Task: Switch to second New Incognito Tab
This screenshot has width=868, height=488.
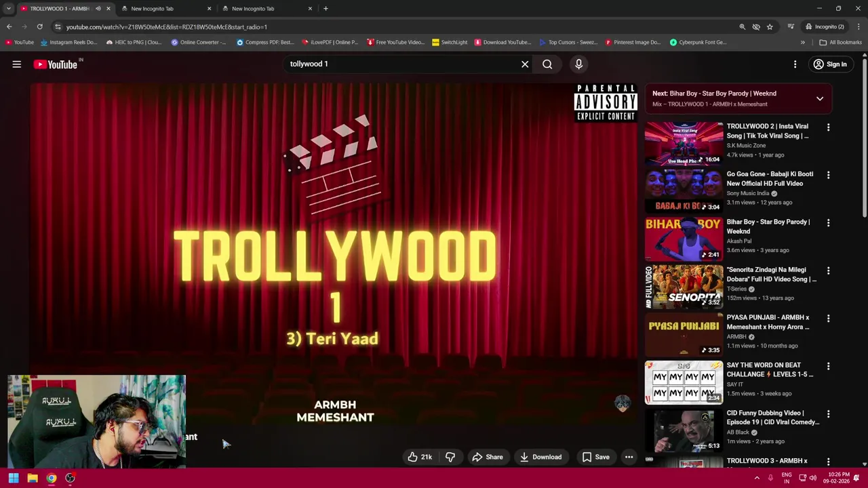Action: [x=267, y=9]
